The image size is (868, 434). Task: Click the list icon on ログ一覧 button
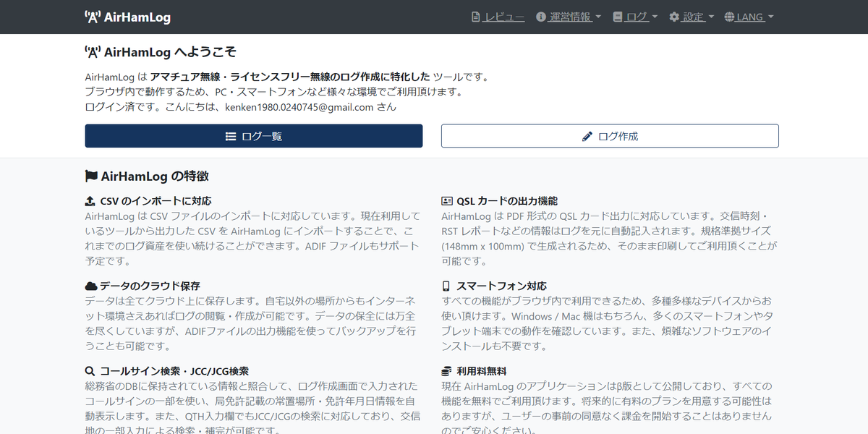231,136
